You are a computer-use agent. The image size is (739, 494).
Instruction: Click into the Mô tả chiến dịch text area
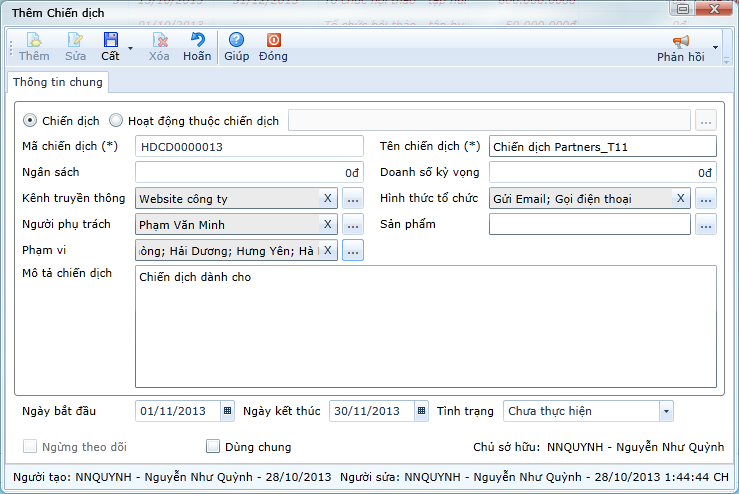coord(425,330)
